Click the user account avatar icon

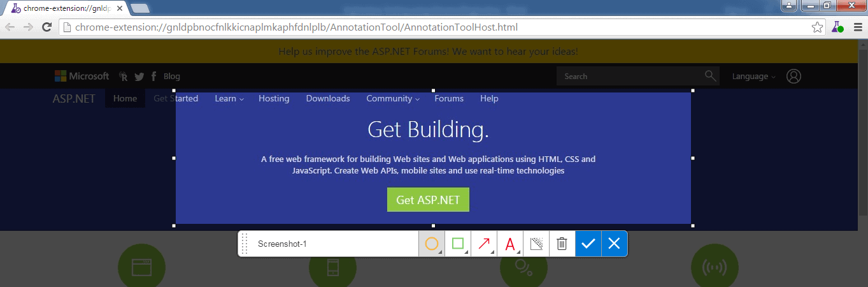point(793,76)
